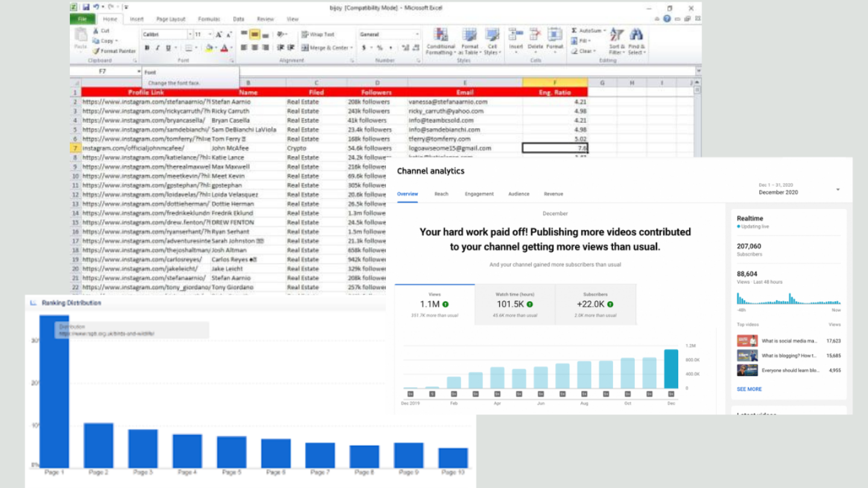Screen dimensions: 868x488
Task: Click the Decrease Indent icon
Action: point(280,48)
